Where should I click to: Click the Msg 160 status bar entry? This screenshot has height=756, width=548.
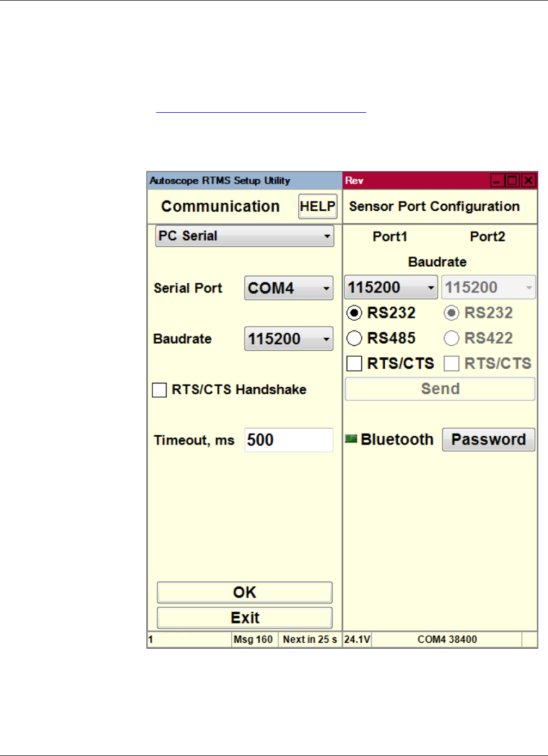254,639
